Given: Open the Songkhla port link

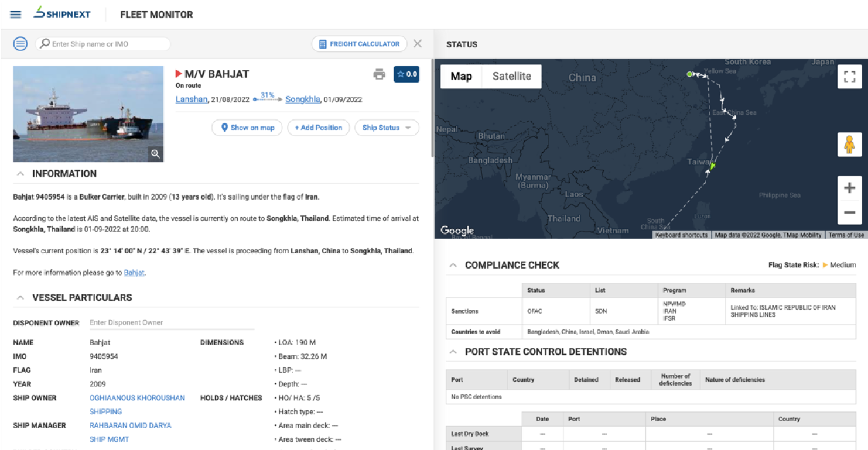Looking at the screenshot, I should point(303,99).
